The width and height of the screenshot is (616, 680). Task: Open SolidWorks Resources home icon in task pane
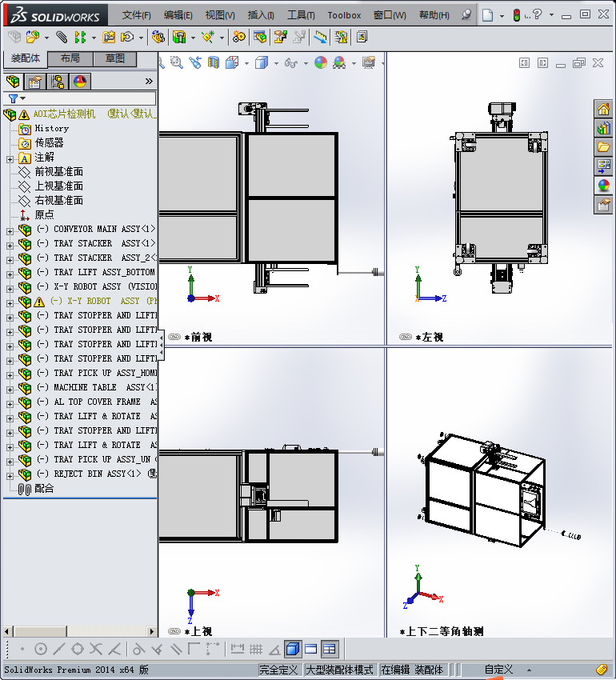click(604, 110)
